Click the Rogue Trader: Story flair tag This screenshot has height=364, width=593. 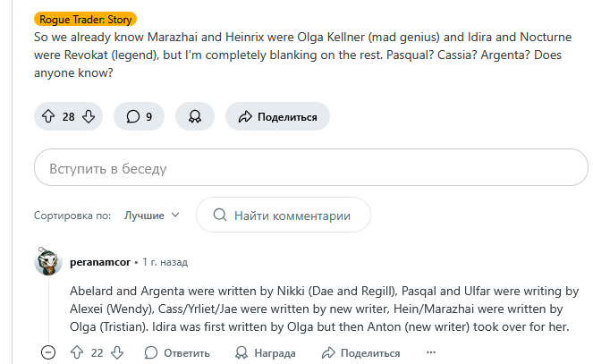85,18
